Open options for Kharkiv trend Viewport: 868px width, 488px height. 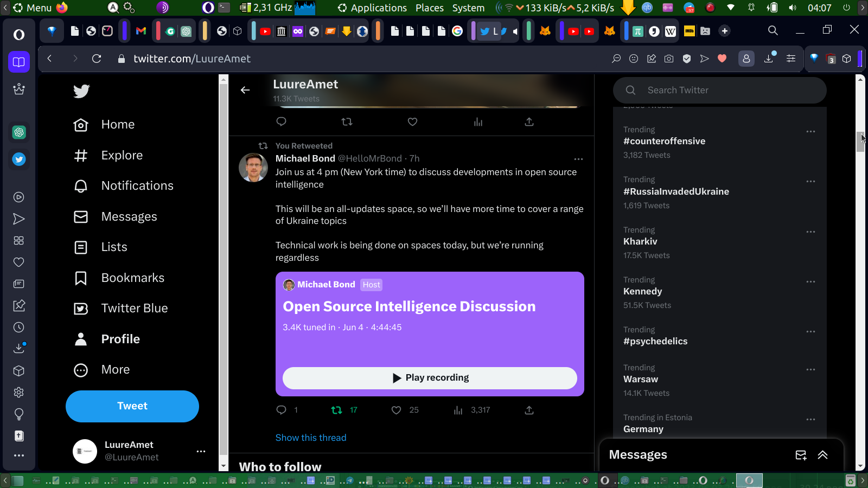810,232
